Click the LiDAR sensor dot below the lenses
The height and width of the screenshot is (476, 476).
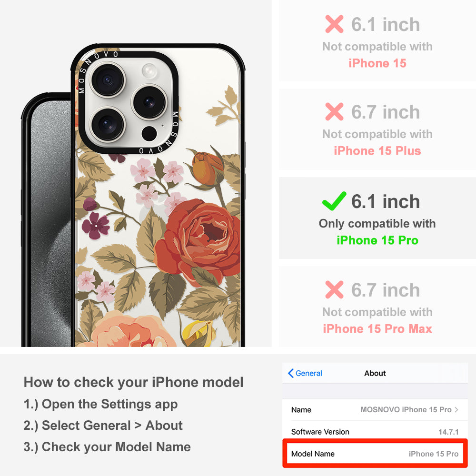[149, 133]
